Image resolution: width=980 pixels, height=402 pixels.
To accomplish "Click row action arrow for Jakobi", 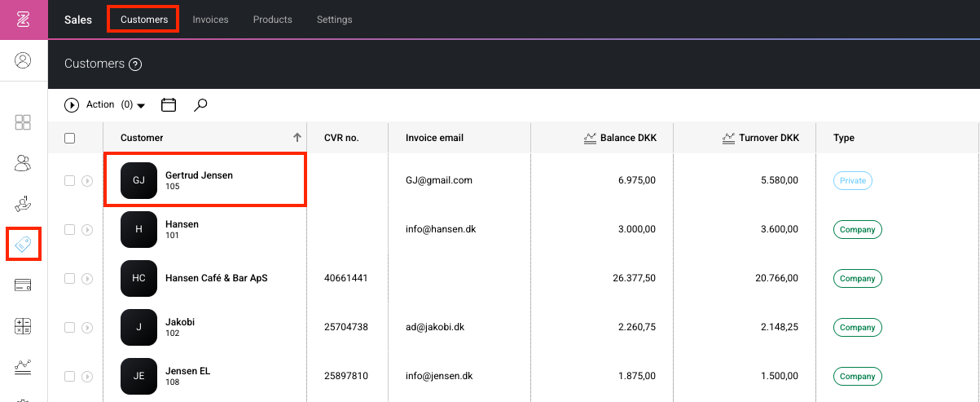I will tap(87, 328).
